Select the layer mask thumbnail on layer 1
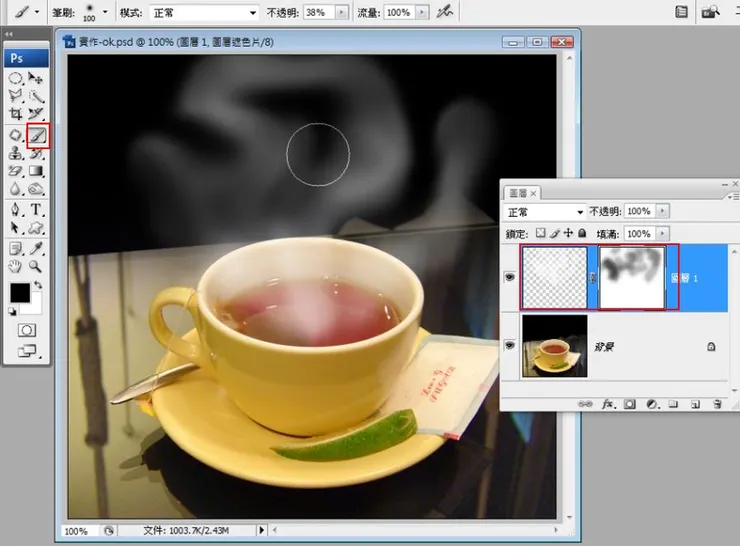This screenshot has width=740, height=547. click(x=631, y=277)
